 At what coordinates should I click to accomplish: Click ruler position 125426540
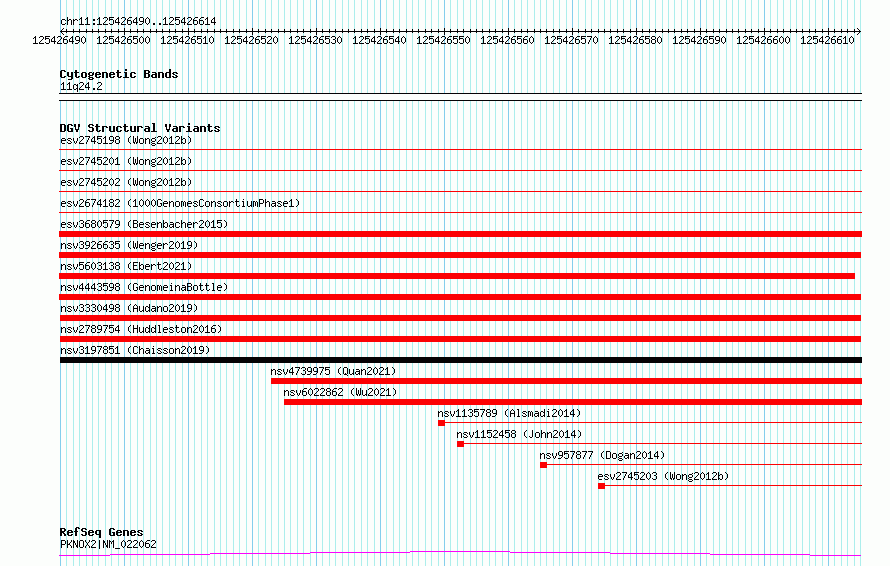(x=379, y=40)
